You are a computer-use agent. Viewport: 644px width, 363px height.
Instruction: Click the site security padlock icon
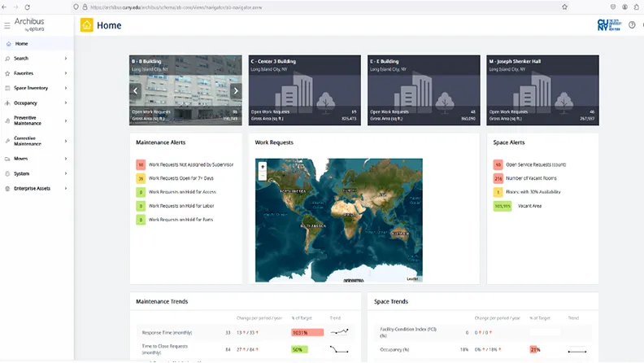point(85,7)
